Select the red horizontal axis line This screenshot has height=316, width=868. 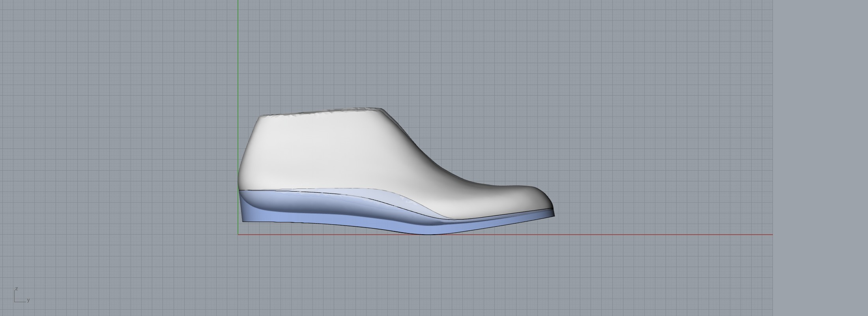tap(631, 235)
